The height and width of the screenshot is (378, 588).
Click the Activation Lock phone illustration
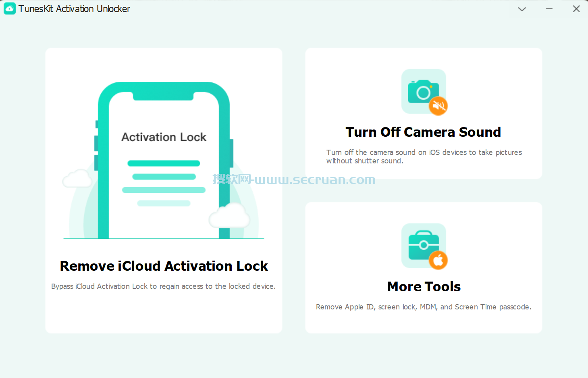(x=164, y=161)
